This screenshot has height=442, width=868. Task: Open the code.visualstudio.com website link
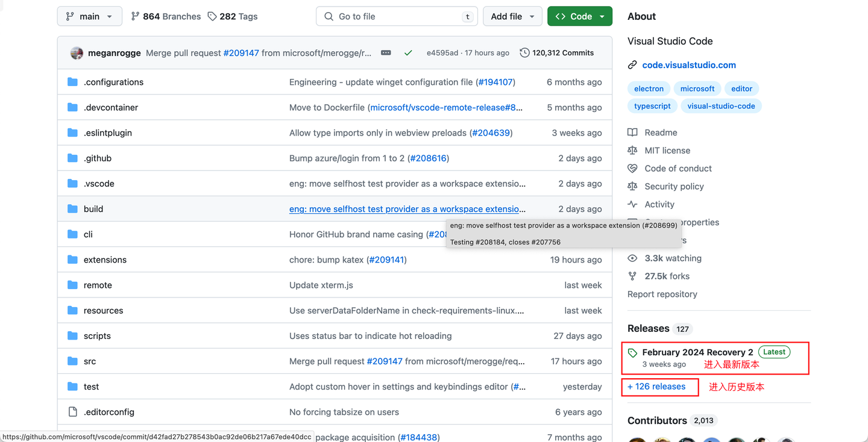(x=689, y=65)
